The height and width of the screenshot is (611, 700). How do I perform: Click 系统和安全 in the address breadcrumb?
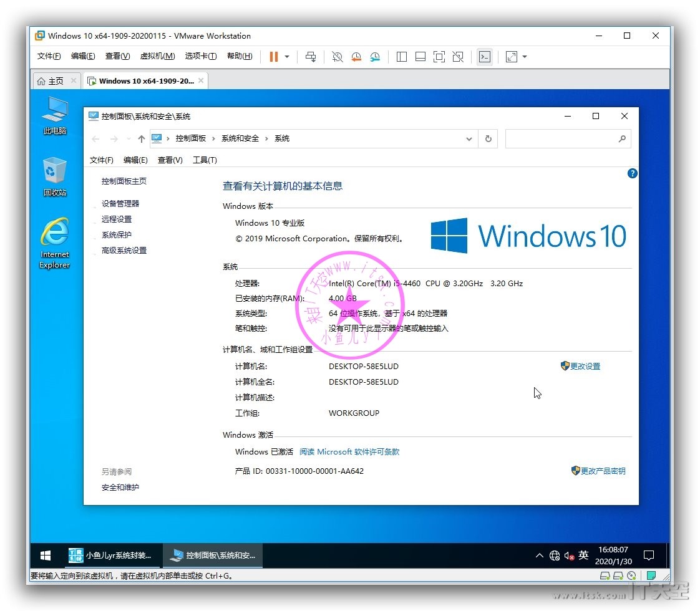click(240, 138)
